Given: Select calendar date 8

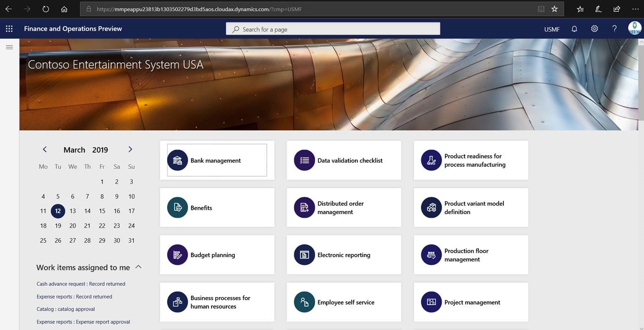Looking at the screenshot, I should (x=102, y=197).
